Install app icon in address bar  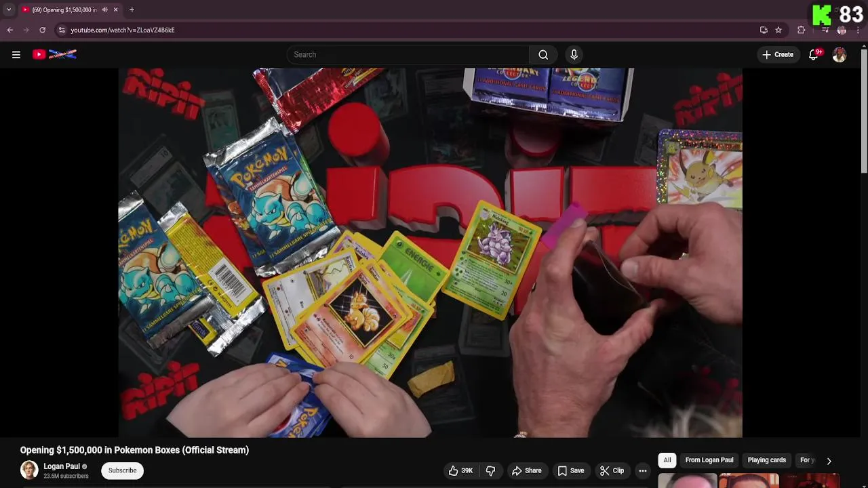tap(764, 30)
